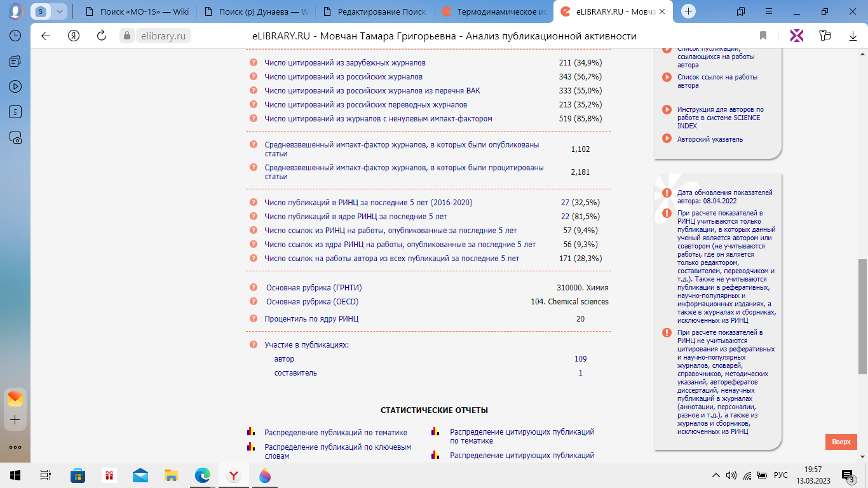Reload the page with refresh icon

click(x=101, y=36)
